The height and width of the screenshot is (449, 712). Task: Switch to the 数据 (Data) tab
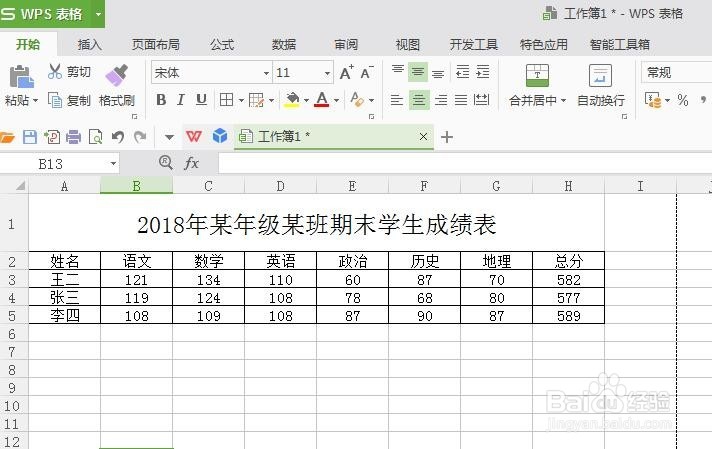tap(284, 44)
